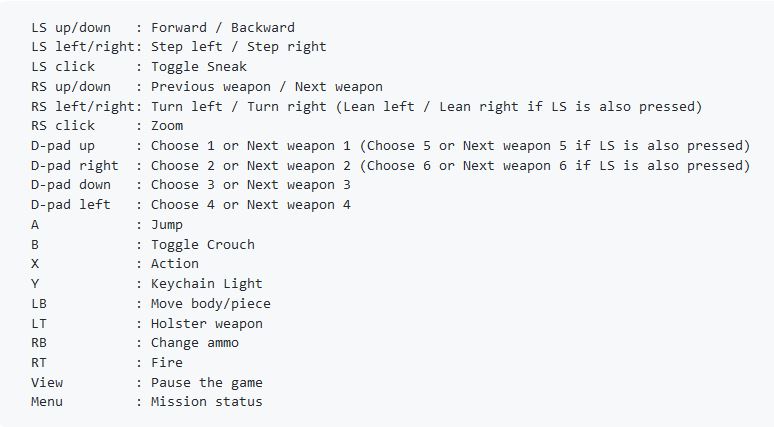Click the 'Zoom' entry for RS click
Image resolution: width=774 pixels, height=427 pixels.
click(167, 125)
